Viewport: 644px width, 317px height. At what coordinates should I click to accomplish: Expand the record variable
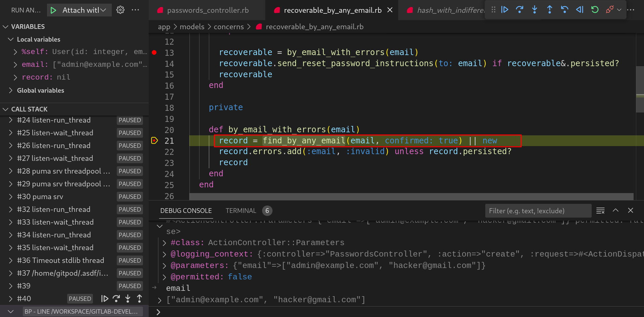click(x=15, y=77)
